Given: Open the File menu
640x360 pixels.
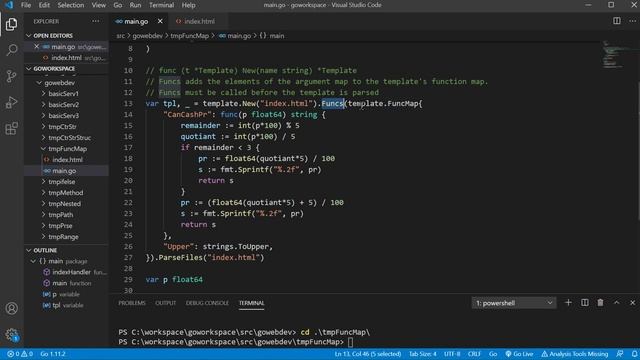Looking at the screenshot, I should coord(26,5).
